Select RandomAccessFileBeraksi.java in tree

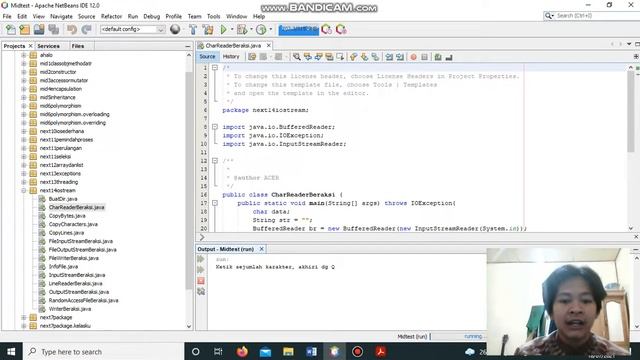click(83, 300)
